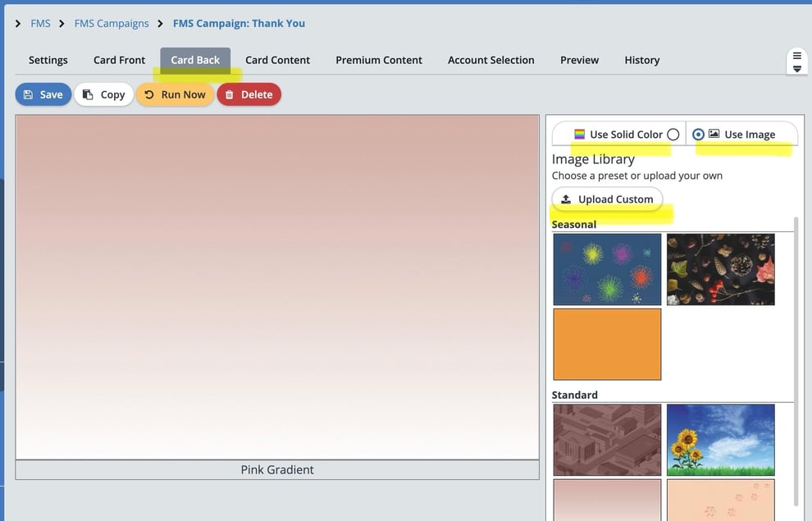The height and width of the screenshot is (521, 812).
Task: Select the Card Back tab
Action: pyautogui.click(x=195, y=60)
